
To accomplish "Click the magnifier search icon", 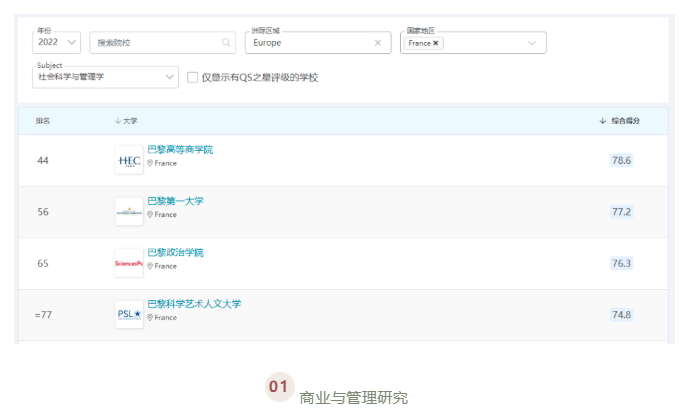I will (226, 42).
